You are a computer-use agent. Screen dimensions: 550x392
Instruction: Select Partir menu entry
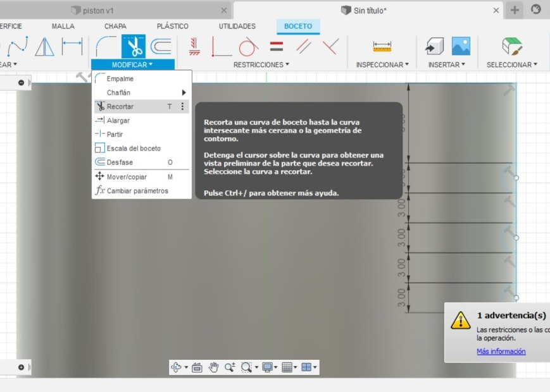pyautogui.click(x=142, y=134)
